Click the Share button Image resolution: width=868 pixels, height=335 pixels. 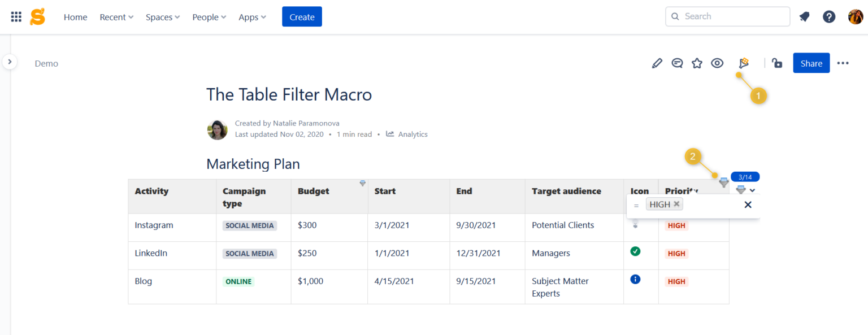811,63
